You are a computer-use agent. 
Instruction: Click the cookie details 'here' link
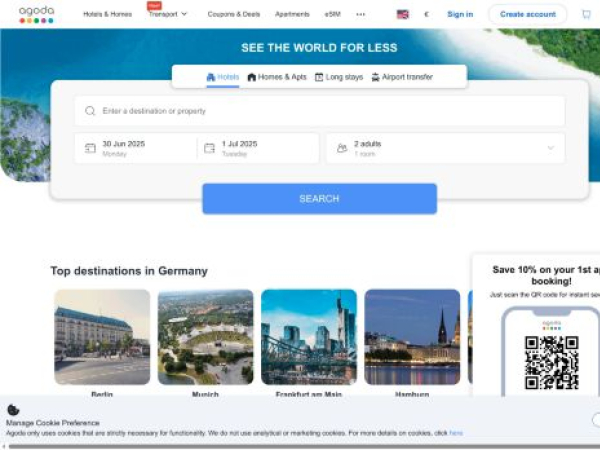[456, 433]
